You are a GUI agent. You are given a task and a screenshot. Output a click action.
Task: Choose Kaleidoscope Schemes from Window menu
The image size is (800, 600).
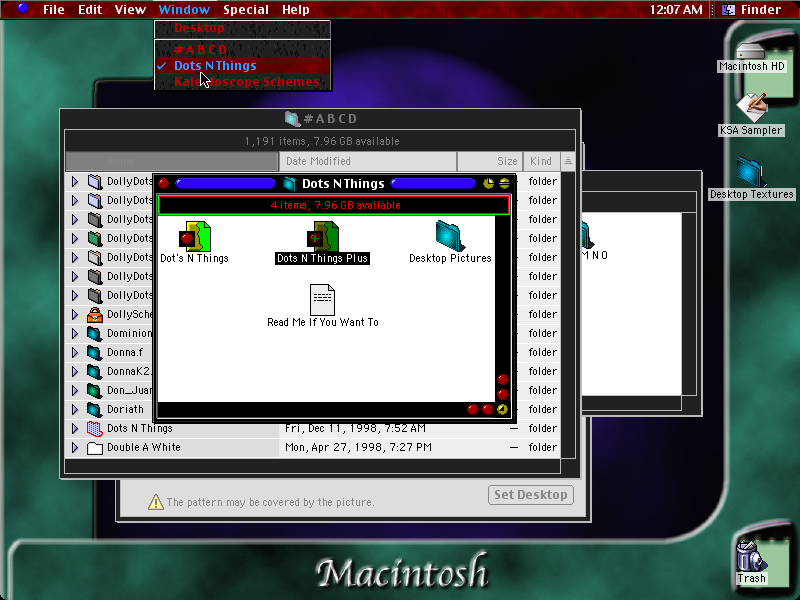click(x=243, y=82)
